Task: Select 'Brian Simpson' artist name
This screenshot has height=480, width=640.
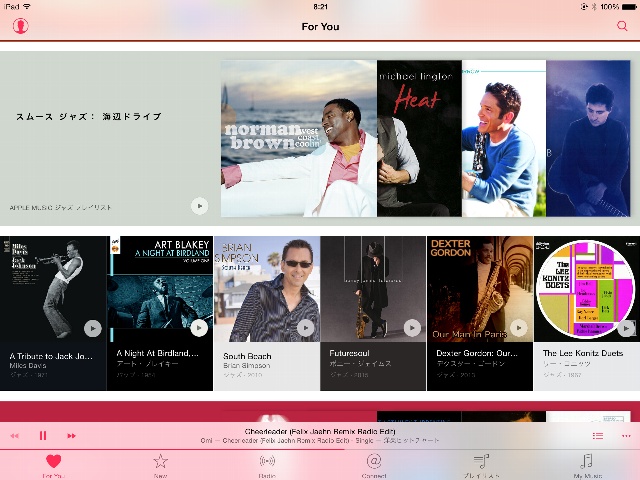Action: 247,365
